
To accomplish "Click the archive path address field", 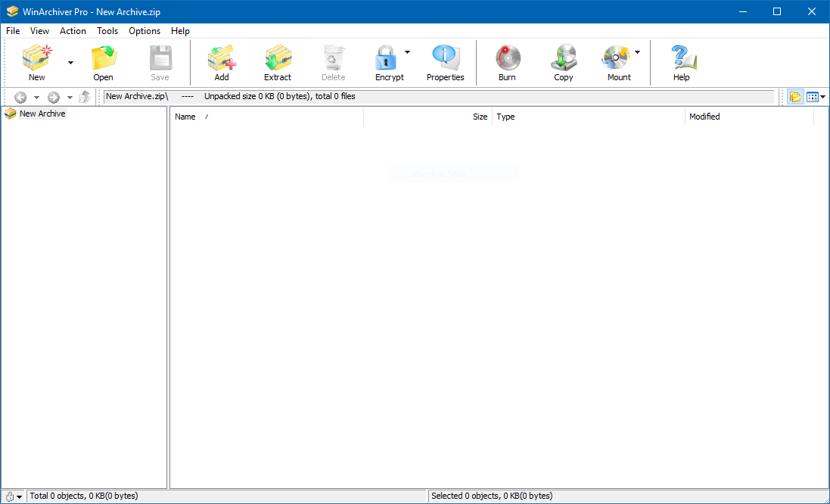I will pos(439,97).
